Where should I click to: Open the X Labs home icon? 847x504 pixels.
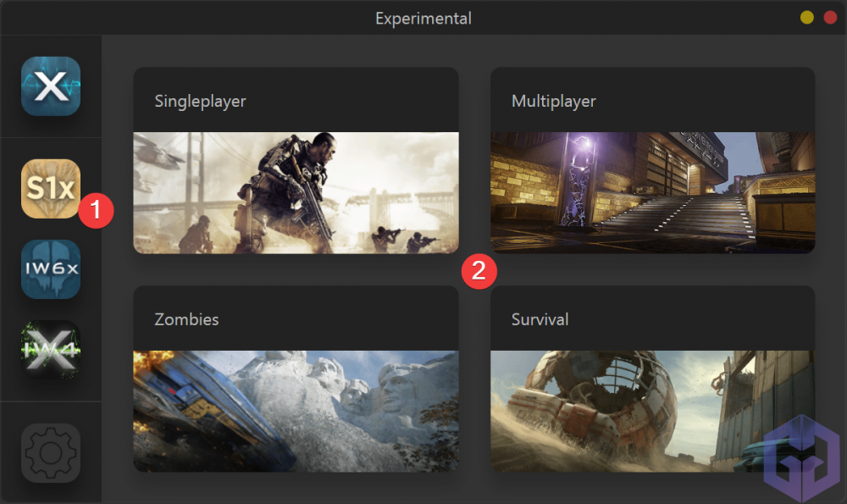(51, 86)
